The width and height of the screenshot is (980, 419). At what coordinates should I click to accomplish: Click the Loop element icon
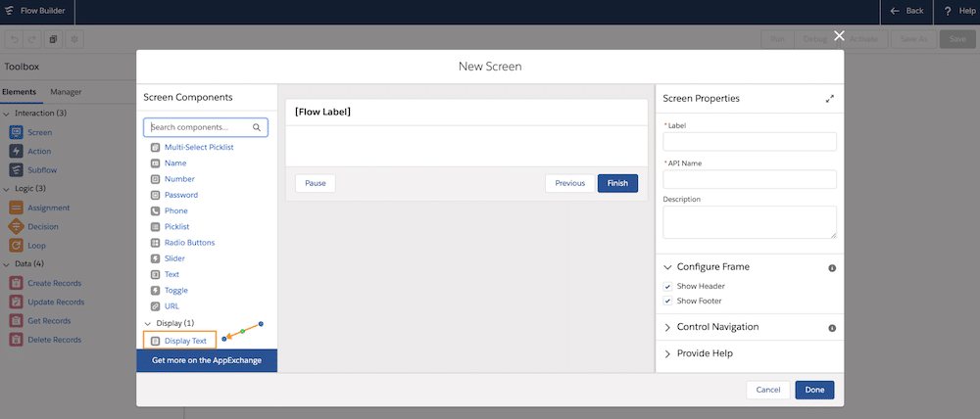pyautogui.click(x=17, y=246)
